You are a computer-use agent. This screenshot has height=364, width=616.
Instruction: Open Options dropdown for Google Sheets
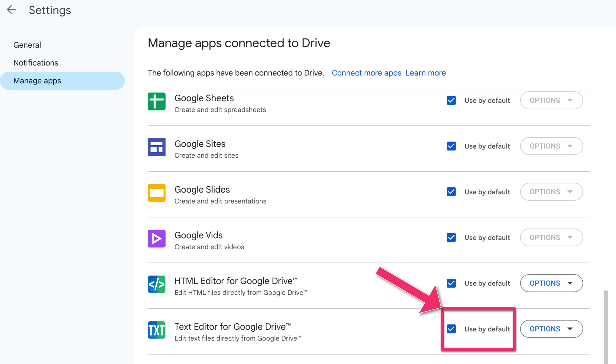coord(551,100)
